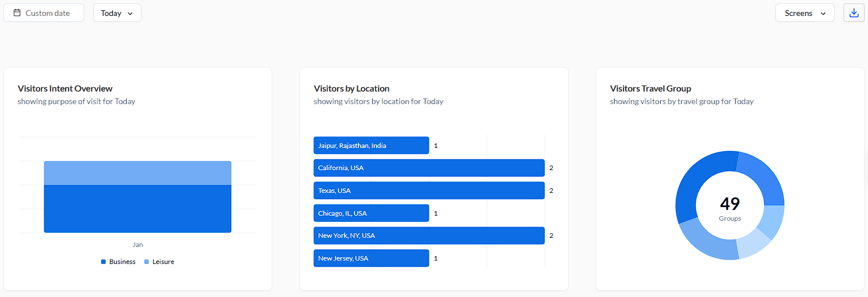This screenshot has height=297, width=868.
Task: Click the Visitors Travel Group card title
Action: click(x=650, y=89)
